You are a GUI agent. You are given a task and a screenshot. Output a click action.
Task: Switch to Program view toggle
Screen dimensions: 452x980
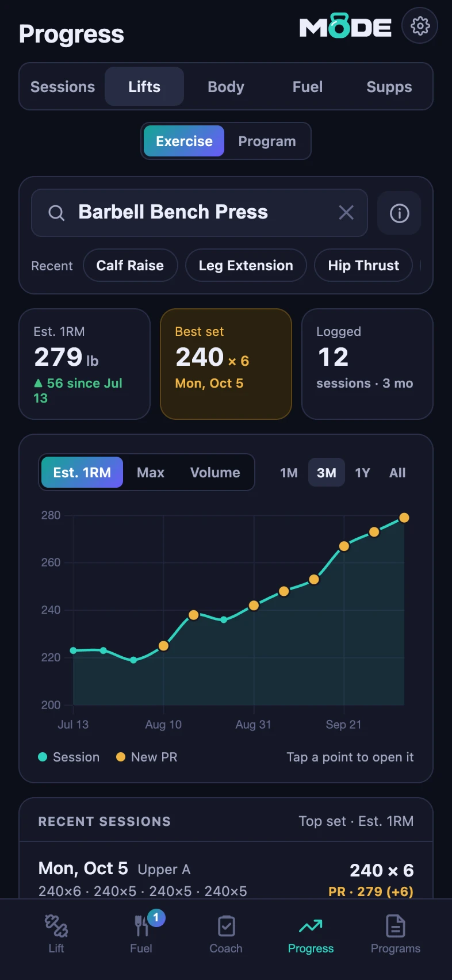tap(267, 141)
